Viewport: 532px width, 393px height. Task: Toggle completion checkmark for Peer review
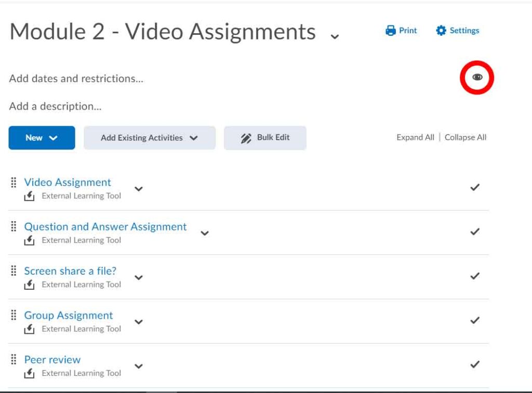click(x=474, y=364)
